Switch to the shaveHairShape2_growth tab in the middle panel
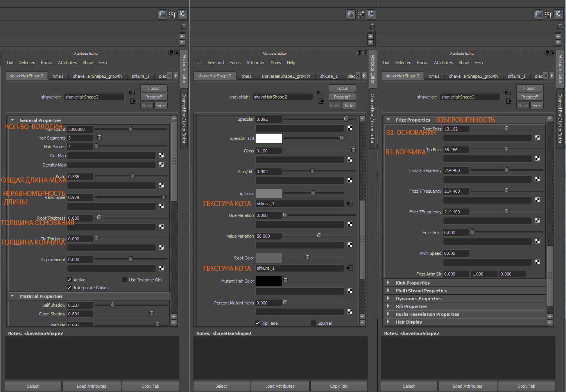The width and height of the screenshot is (566, 392). click(286, 76)
